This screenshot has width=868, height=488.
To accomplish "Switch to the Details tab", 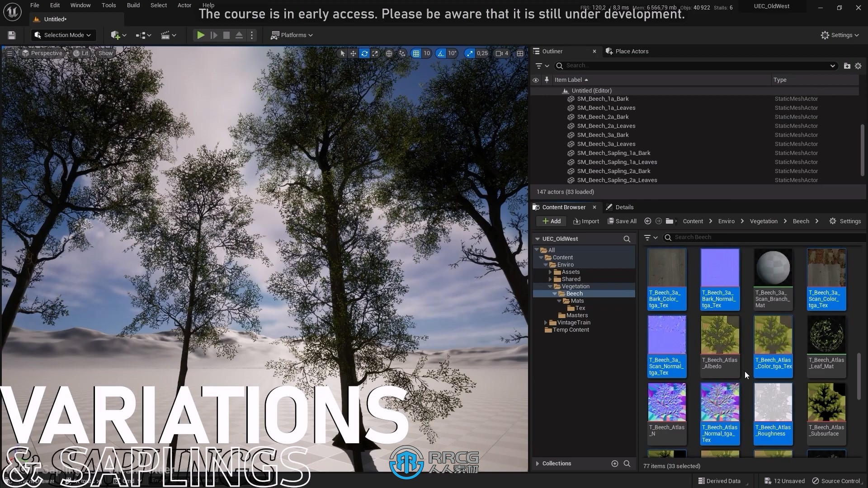I will 620,207.
